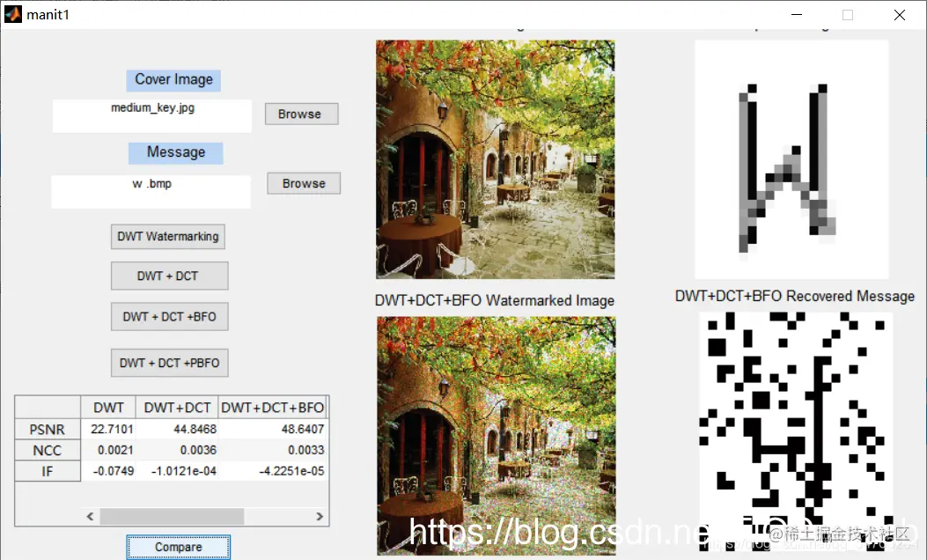
Task: Click IF value -1.0121e-04
Action: (177, 471)
